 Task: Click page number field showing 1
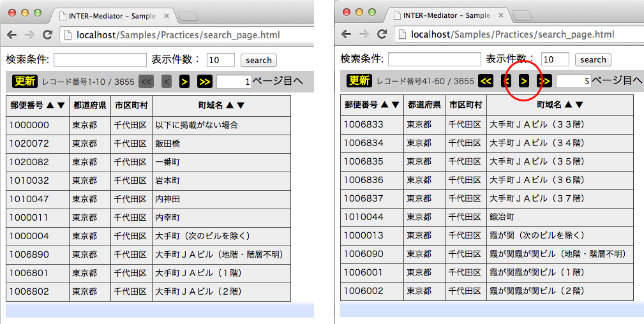click(x=234, y=82)
